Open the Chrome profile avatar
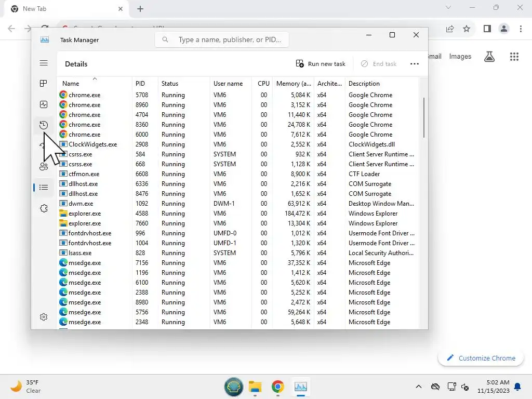This screenshot has height=399, width=532. pos(504,29)
